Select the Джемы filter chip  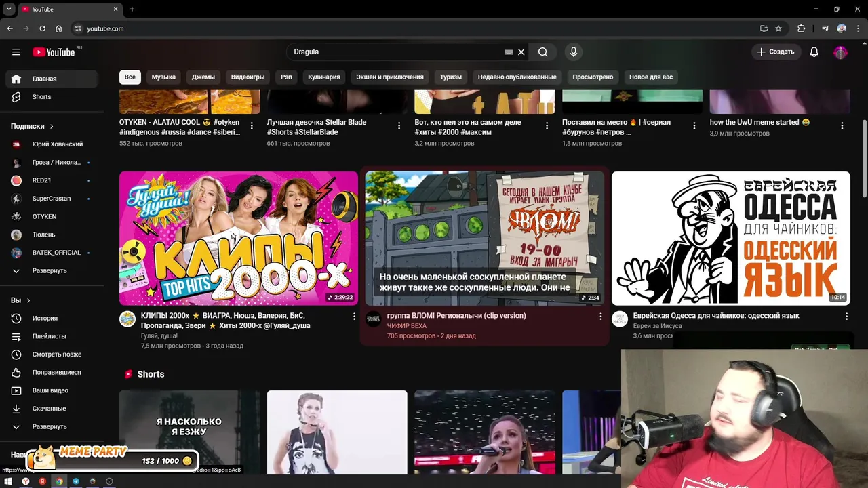203,77
